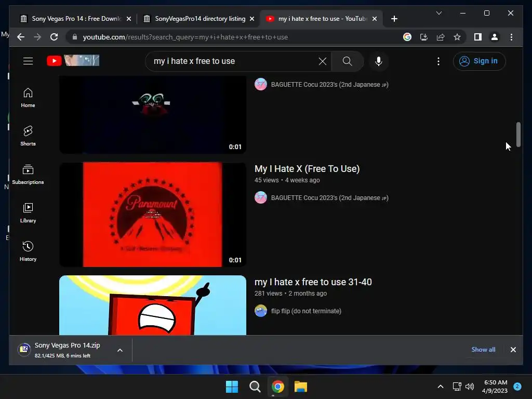Open the volume control in system tray
The image size is (532, 399).
470,387
